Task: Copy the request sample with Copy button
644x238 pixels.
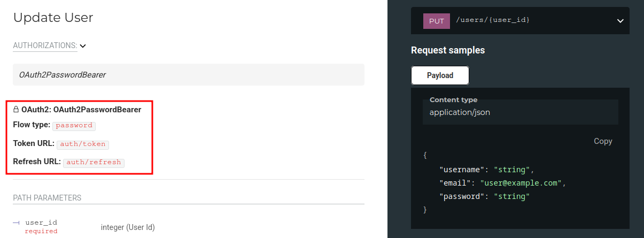Action: (x=603, y=141)
